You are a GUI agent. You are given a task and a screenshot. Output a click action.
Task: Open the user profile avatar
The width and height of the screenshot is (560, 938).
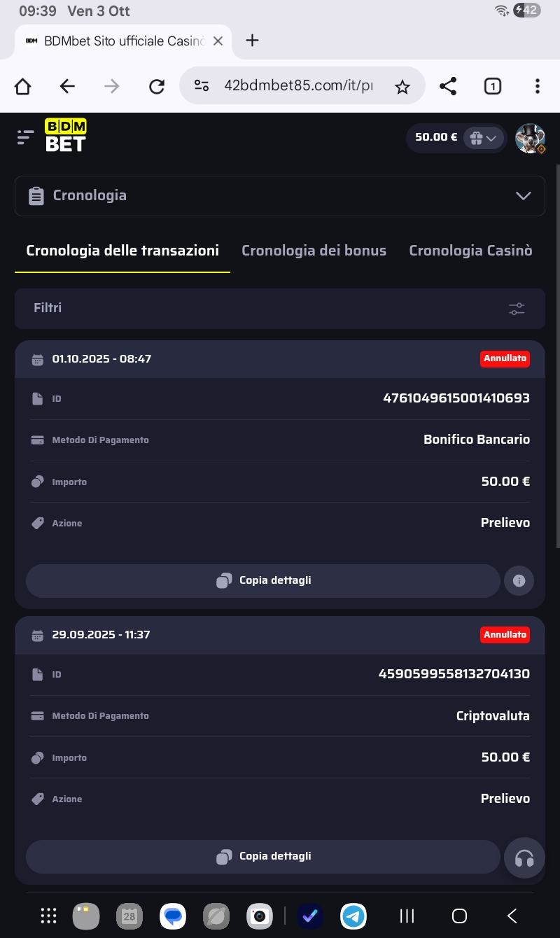point(530,138)
